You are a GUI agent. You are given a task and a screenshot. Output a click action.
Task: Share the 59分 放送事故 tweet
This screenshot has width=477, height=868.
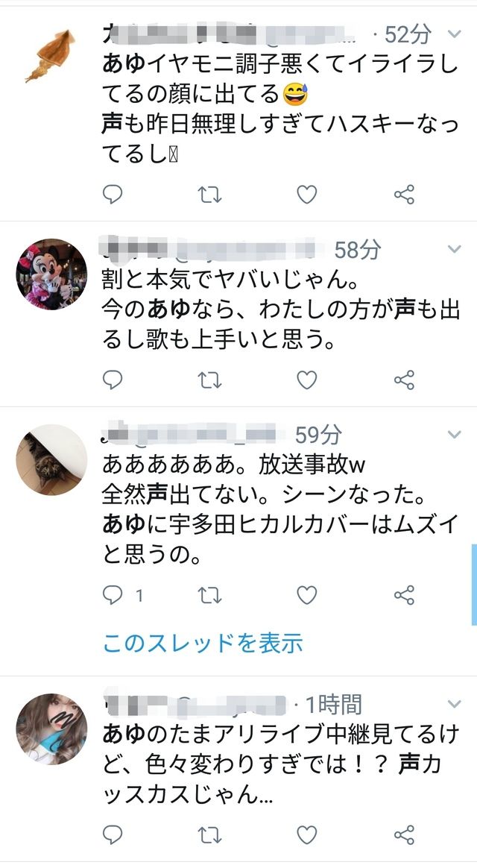404,595
